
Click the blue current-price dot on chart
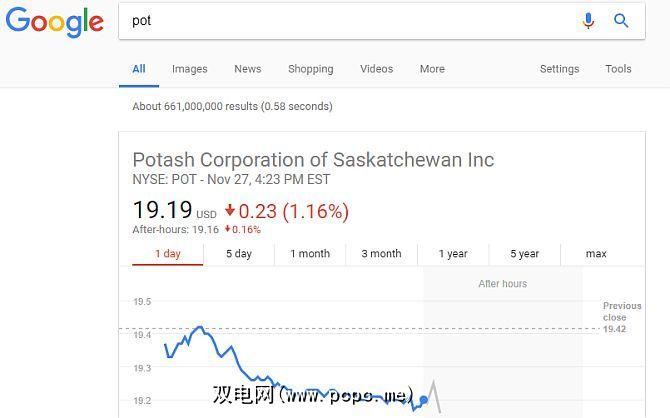(423, 400)
